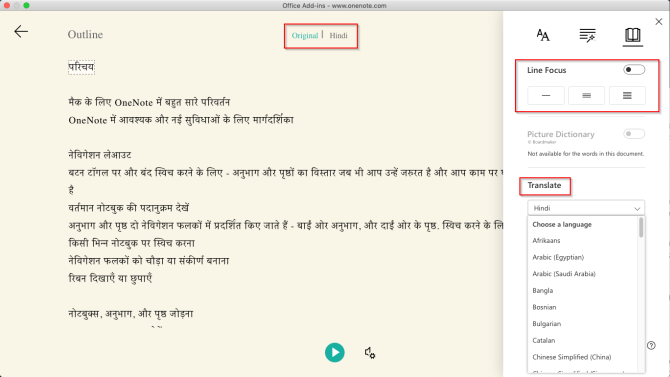Click line starting मैक के लिए OneNote
Viewport: 670px width, 377px height.
coord(149,102)
